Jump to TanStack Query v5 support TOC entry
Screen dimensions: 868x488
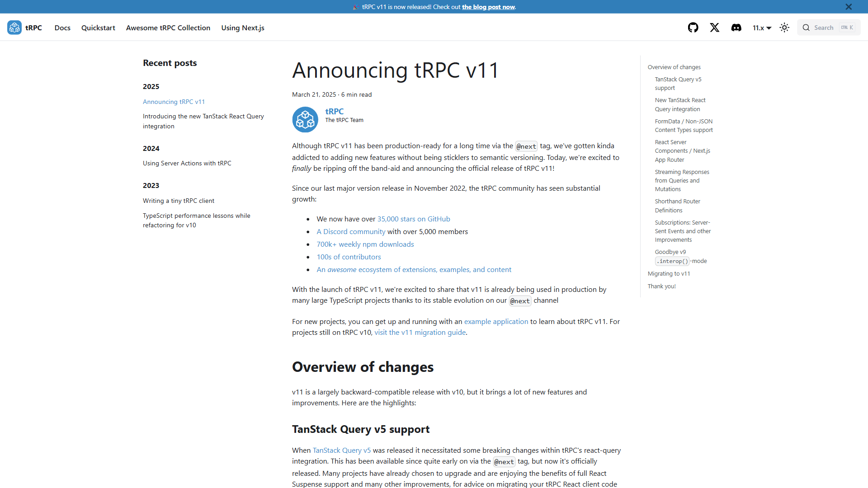coord(678,84)
